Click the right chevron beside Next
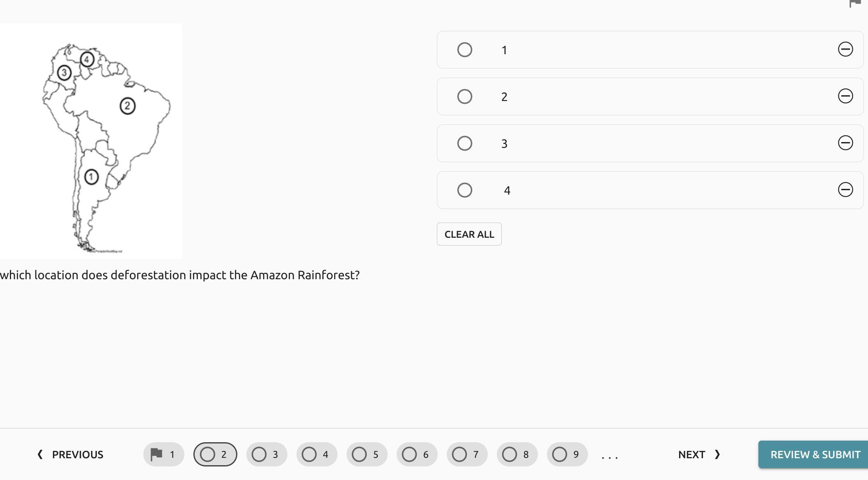 pyautogui.click(x=717, y=455)
